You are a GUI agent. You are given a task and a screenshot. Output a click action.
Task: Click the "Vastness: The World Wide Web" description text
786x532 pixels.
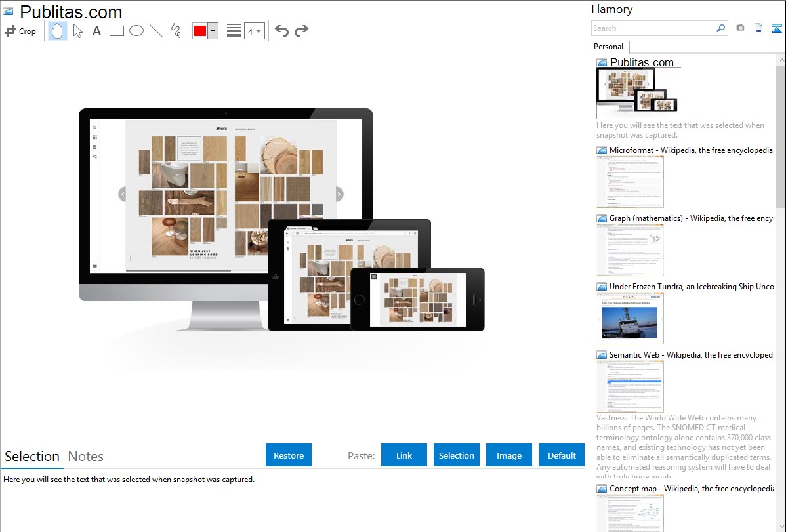pos(684,447)
